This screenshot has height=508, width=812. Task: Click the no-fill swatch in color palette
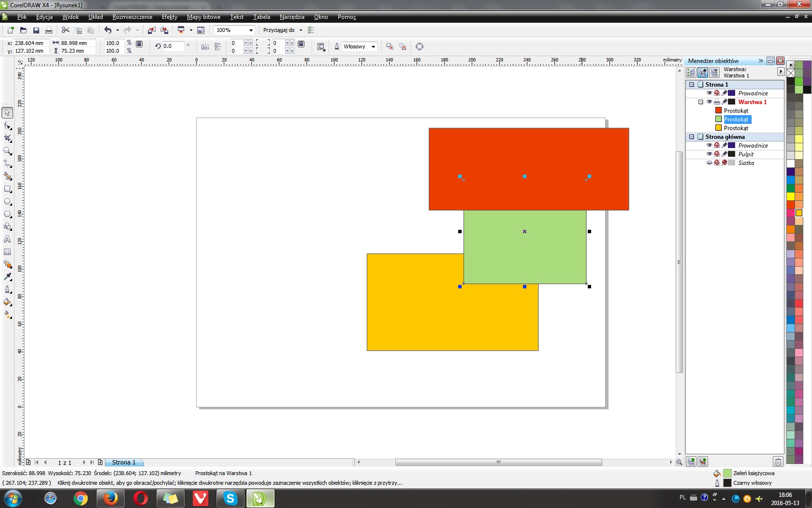[791, 73]
